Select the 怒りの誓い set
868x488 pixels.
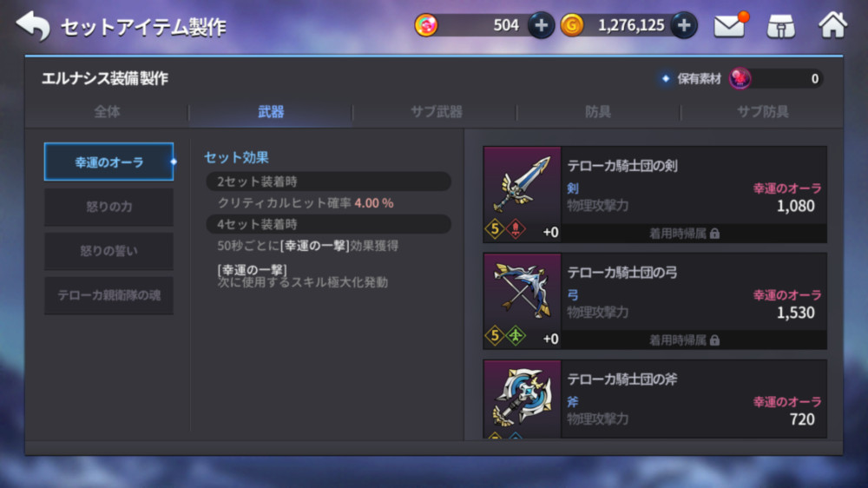(x=109, y=251)
